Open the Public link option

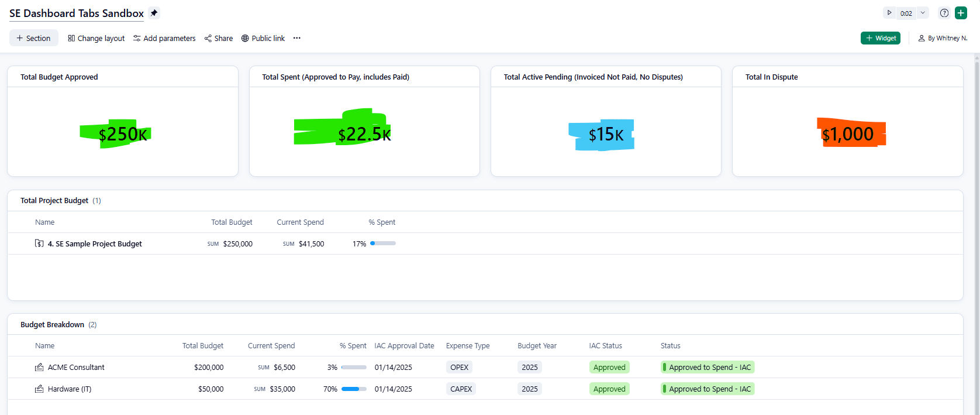click(x=263, y=38)
